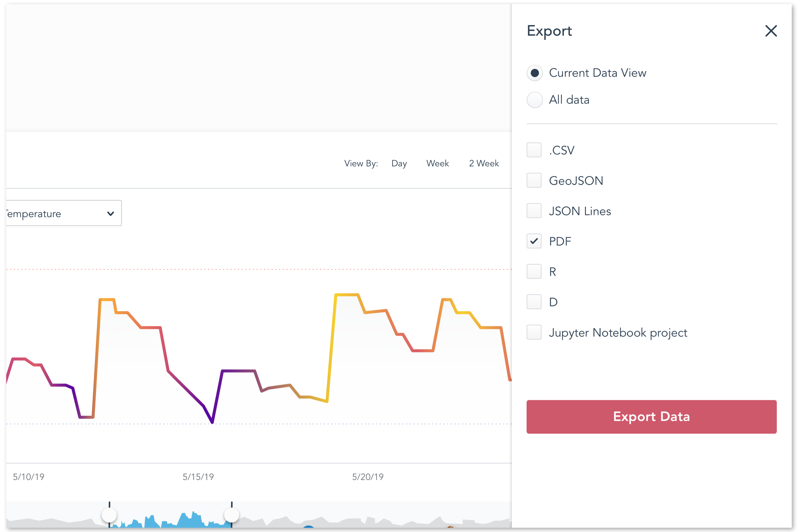Check the D format checkbox
The width and height of the screenshot is (798, 532).
click(534, 302)
